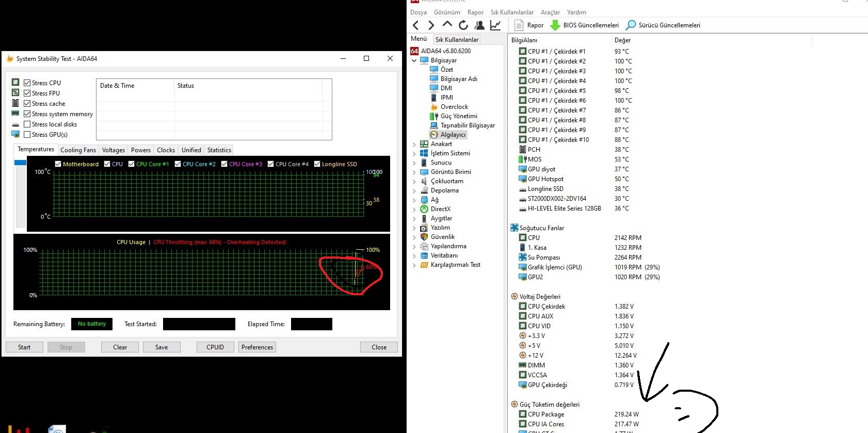The width and height of the screenshot is (868, 433).
Task: Disable the Stress CPU checkbox
Action: (x=27, y=83)
